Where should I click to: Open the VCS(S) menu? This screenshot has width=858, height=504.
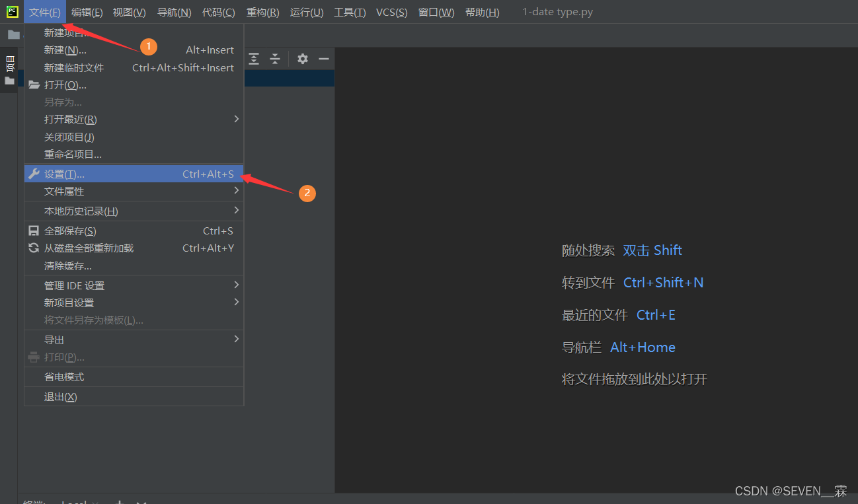coord(391,12)
